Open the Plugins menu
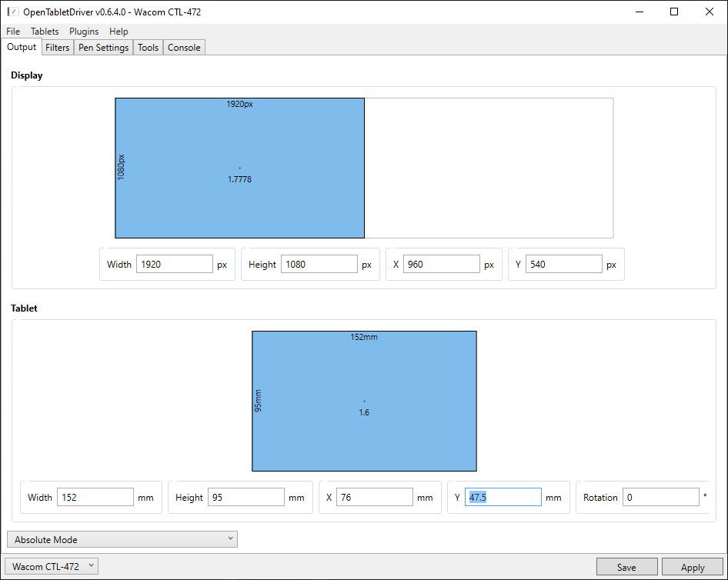728x580 pixels. point(84,32)
